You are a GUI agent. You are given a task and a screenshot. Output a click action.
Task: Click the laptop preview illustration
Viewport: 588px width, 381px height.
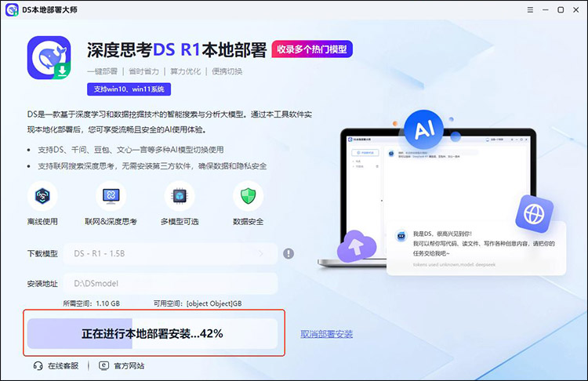(x=437, y=198)
